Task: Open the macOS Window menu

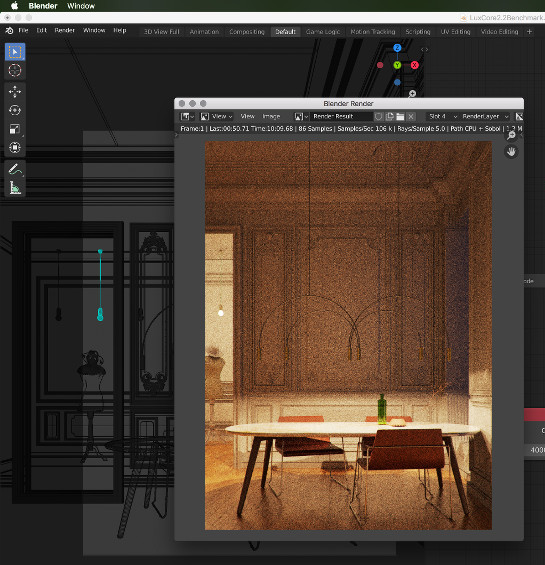Action: pos(81,6)
